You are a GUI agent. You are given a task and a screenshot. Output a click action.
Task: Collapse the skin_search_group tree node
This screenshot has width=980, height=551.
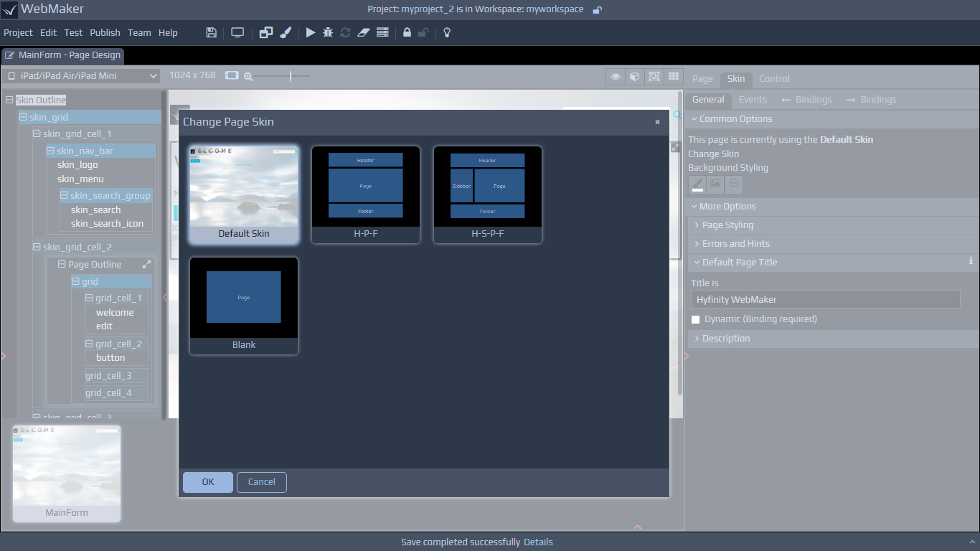(64, 196)
